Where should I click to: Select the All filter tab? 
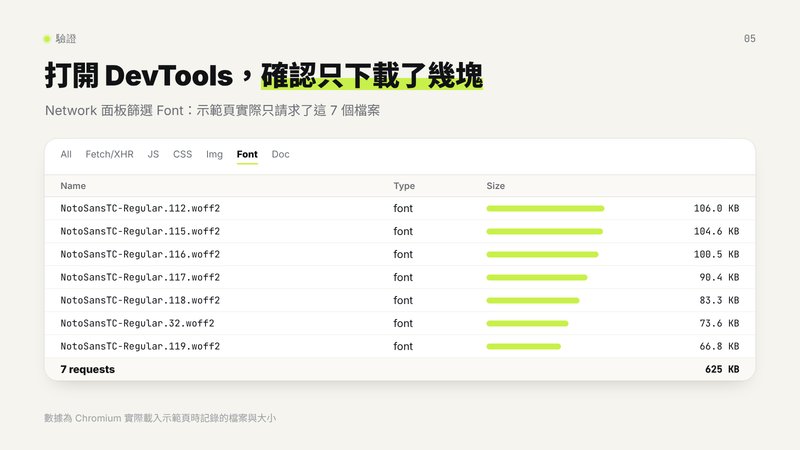point(66,154)
